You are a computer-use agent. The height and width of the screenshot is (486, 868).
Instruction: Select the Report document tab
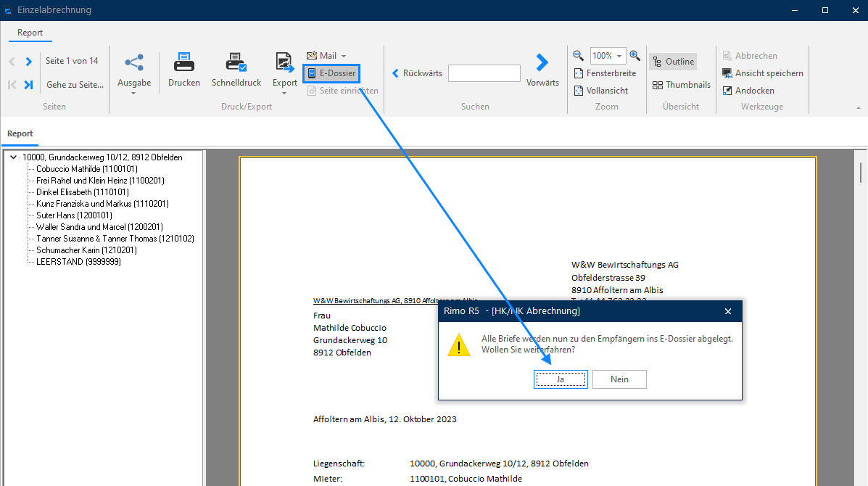pos(20,133)
